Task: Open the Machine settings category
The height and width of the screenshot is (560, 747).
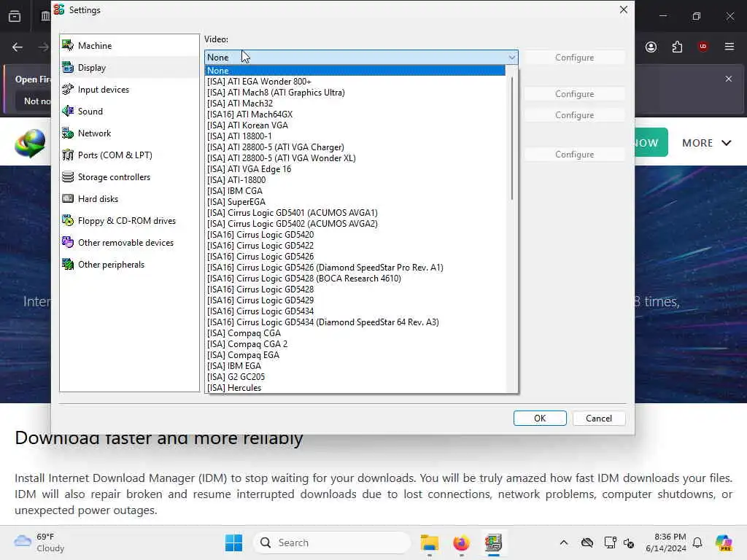Action: point(129,46)
